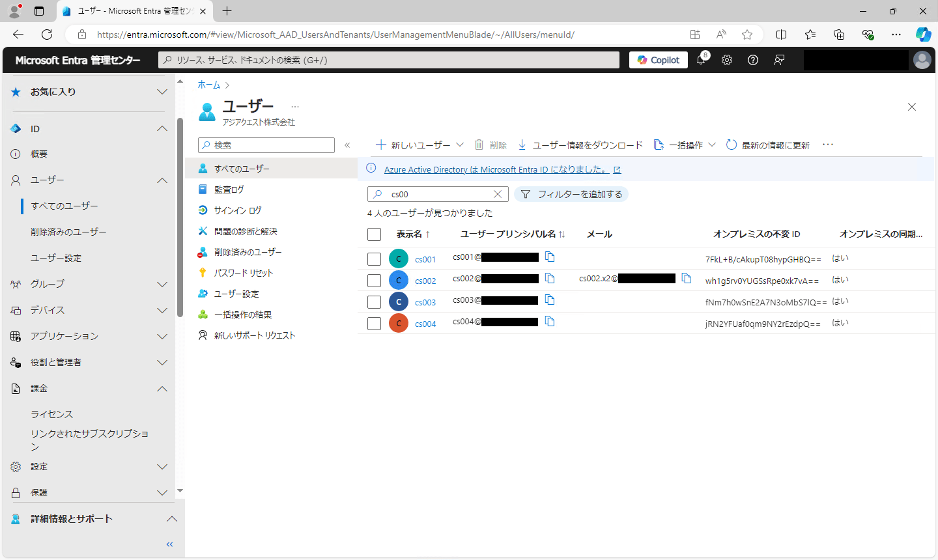The height and width of the screenshot is (560, 938).
Task: Go back in the browser
Action: (18, 35)
